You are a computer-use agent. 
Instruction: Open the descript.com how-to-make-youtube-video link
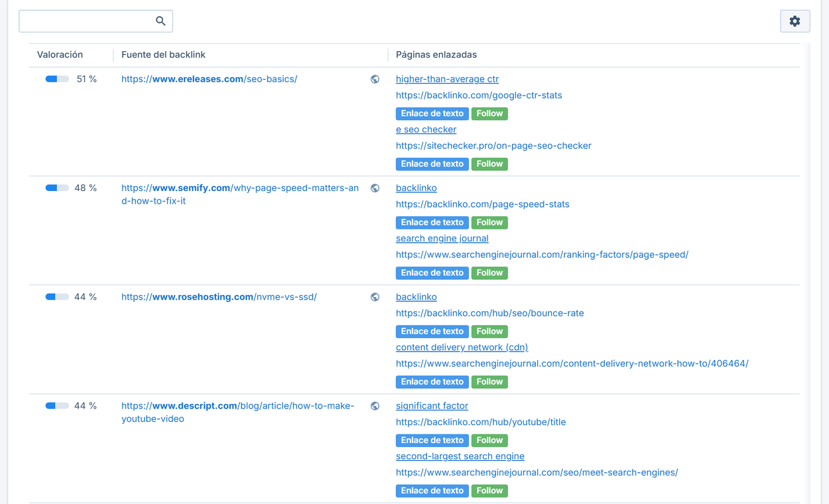click(x=238, y=412)
